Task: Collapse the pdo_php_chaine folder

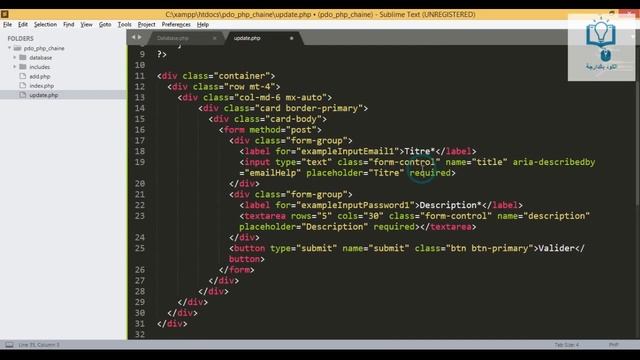Action: [9, 48]
